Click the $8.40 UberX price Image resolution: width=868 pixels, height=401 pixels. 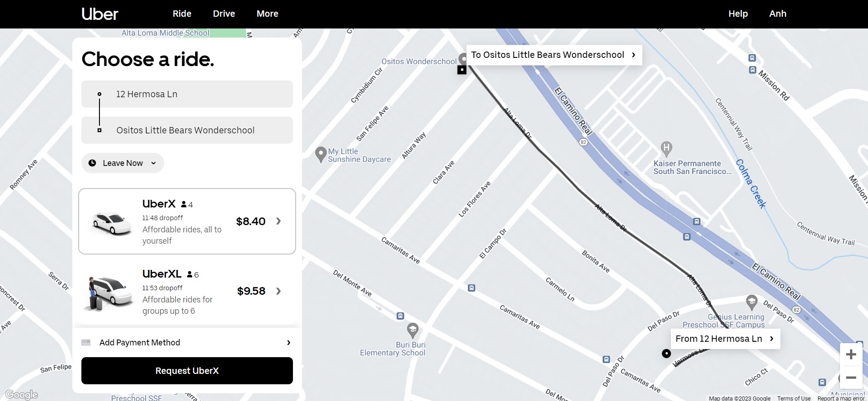250,222
